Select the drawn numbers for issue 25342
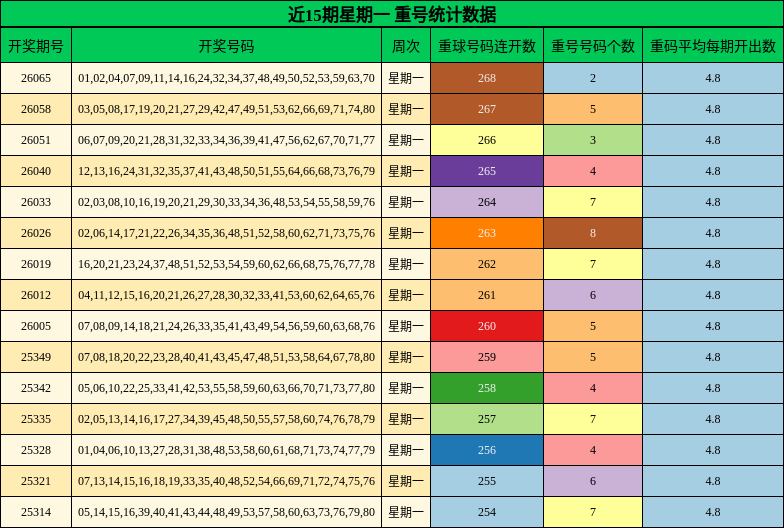 pos(226,388)
